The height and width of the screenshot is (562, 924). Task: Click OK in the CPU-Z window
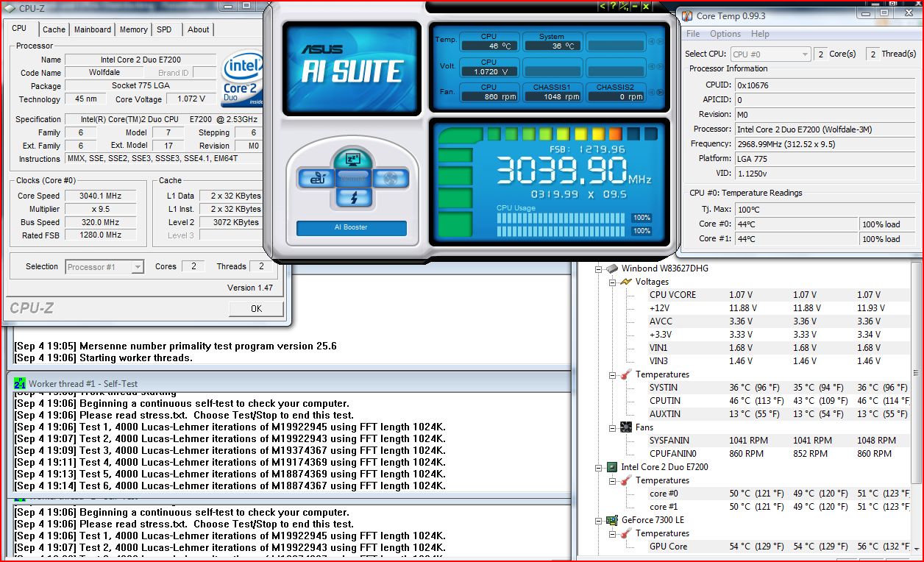(256, 309)
